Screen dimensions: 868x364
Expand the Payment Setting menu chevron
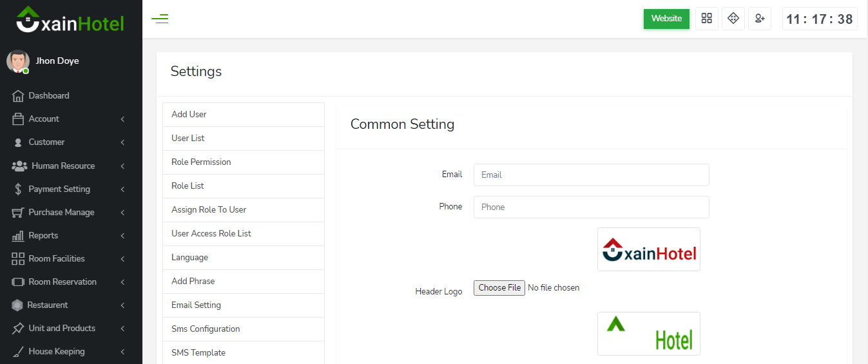(122, 189)
